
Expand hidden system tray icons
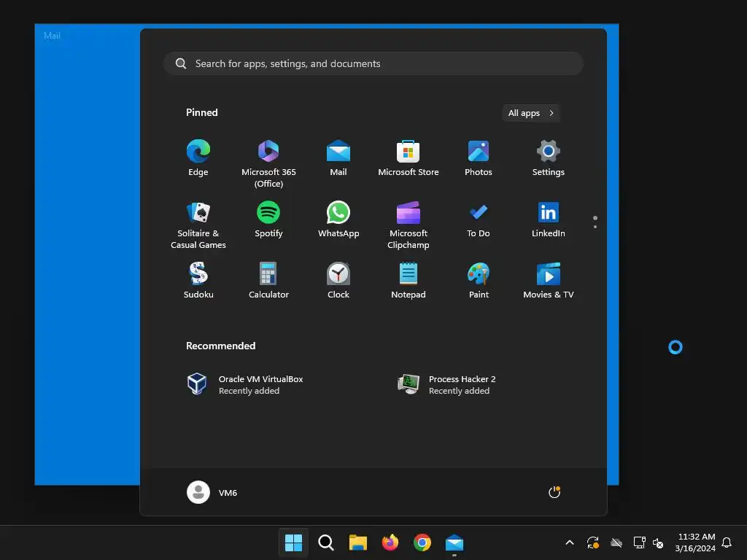point(569,542)
